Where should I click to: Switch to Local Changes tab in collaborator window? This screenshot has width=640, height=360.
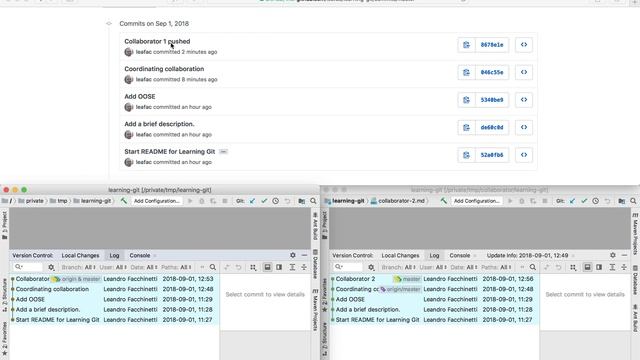tap(400, 256)
